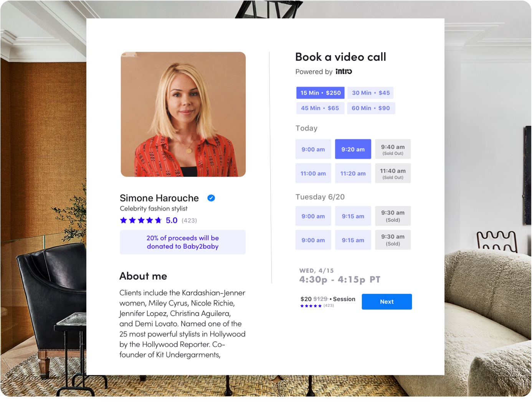Image resolution: width=532 pixels, height=404 pixels.
Task: Choose today's 9:20 am time slot
Action: point(353,149)
